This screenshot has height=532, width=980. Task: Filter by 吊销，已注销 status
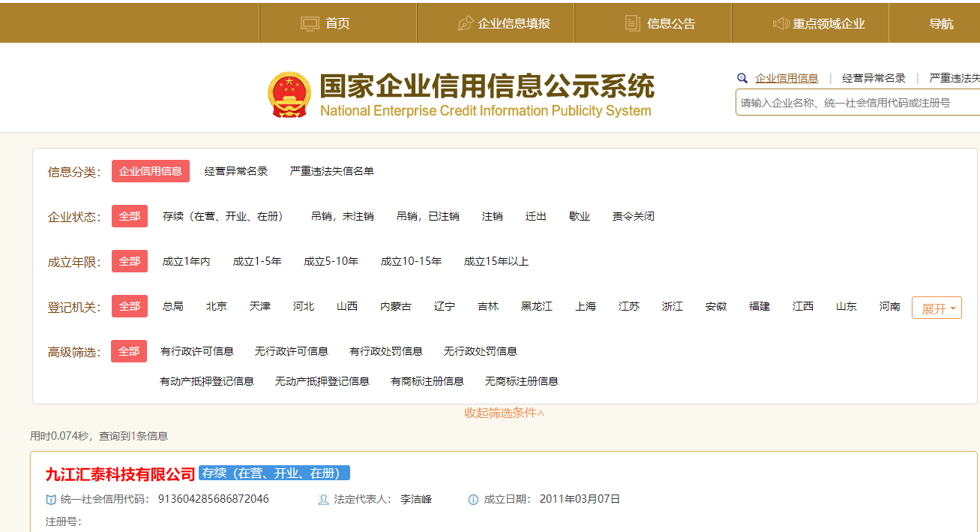coord(428,216)
